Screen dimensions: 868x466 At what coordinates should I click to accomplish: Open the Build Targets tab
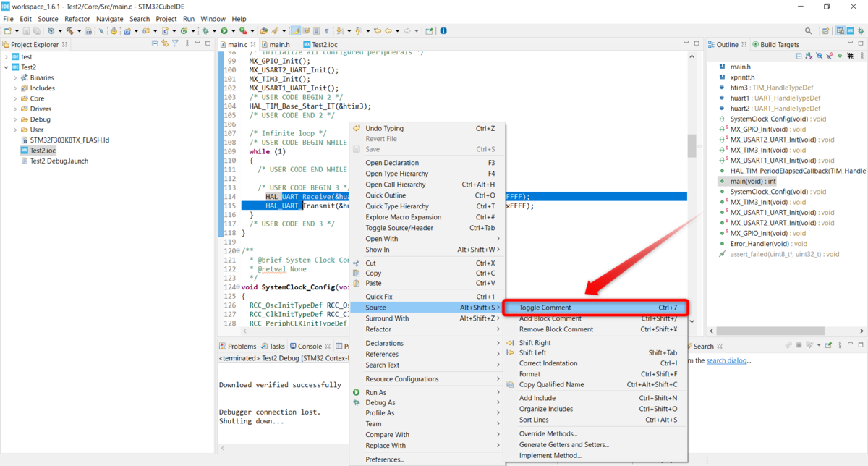[x=775, y=44]
